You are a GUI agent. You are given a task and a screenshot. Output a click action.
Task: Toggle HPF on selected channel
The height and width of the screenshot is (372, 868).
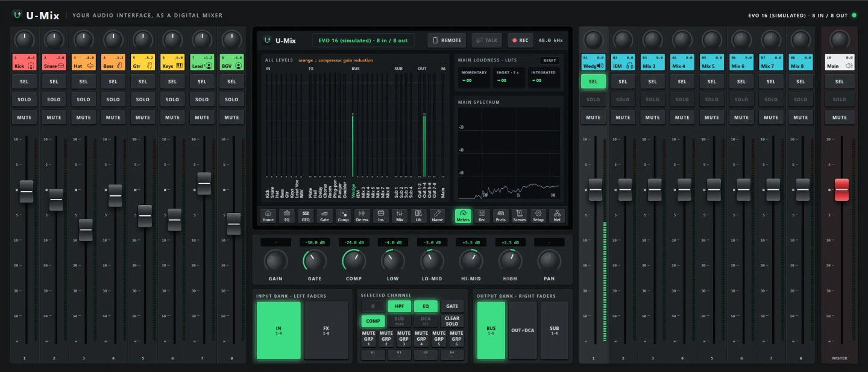(400, 306)
